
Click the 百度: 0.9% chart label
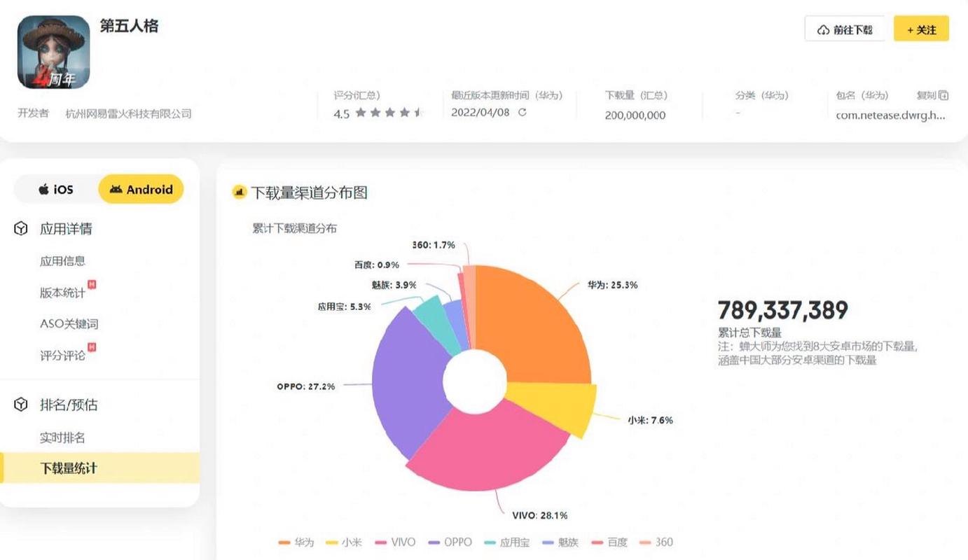coord(378,265)
